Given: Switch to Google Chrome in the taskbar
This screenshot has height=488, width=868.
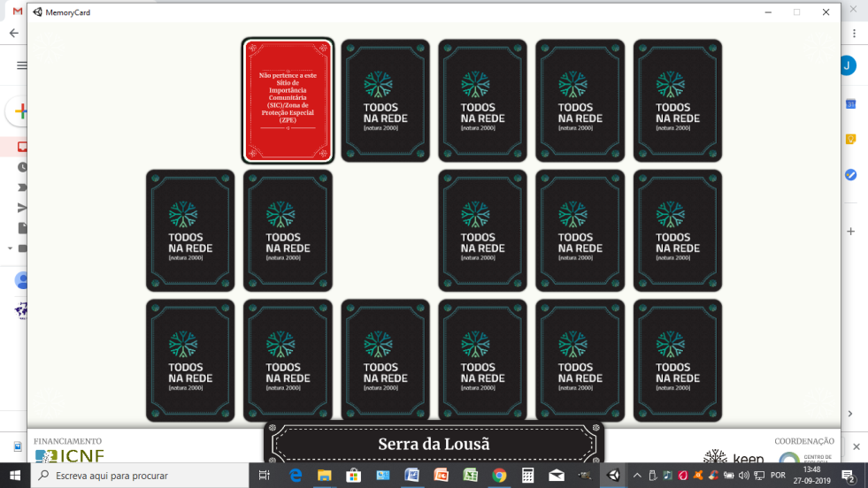Looking at the screenshot, I should pos(499,476).
